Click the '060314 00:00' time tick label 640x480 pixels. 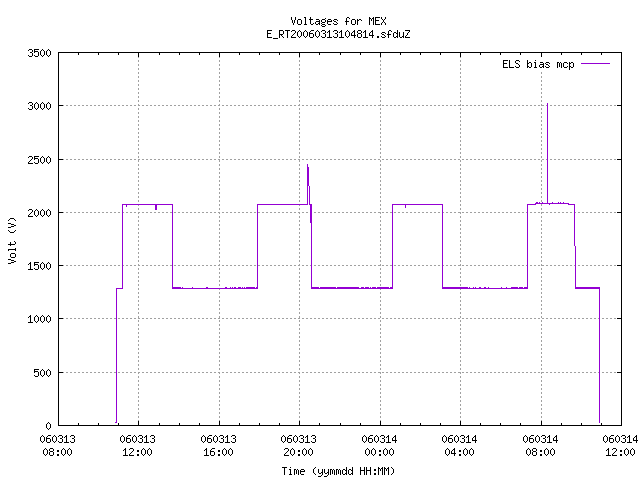point(379,446)
